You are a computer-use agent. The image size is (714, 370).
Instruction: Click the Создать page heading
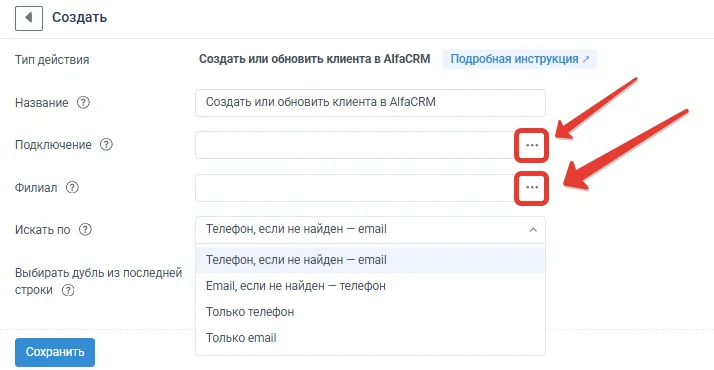tap(80, 17)
